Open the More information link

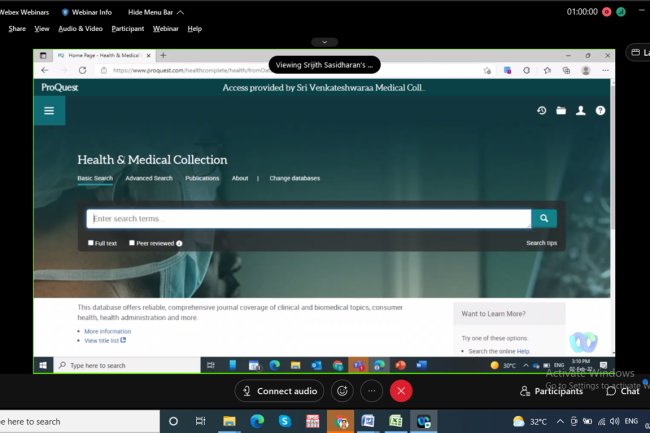[108, 331]
